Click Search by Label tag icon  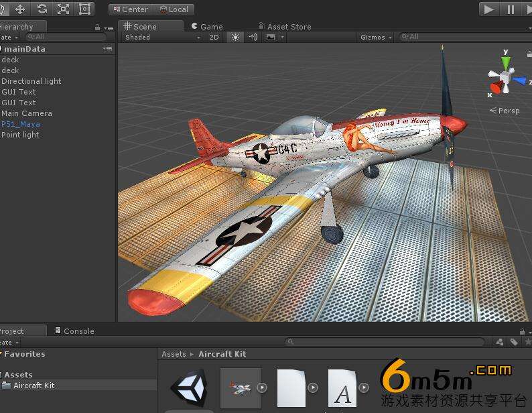coord(514,342)
